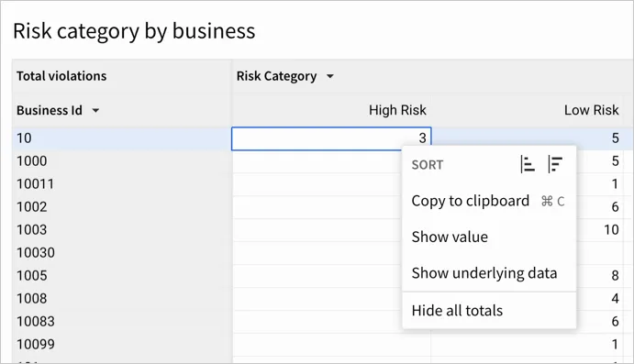Click the Low Risk column header
The width and height of the screenshot is (634, 364).
click(x=591, y=110)
